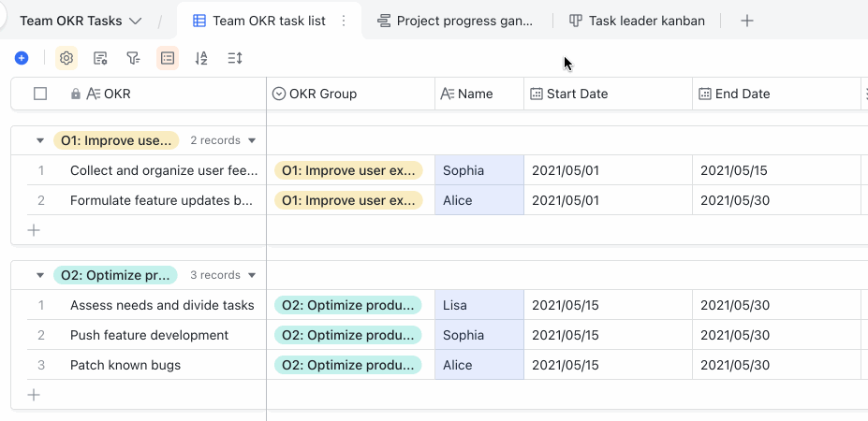Click O1 tag in Collect and organize row
868x421 pixels.
point(348,170)
